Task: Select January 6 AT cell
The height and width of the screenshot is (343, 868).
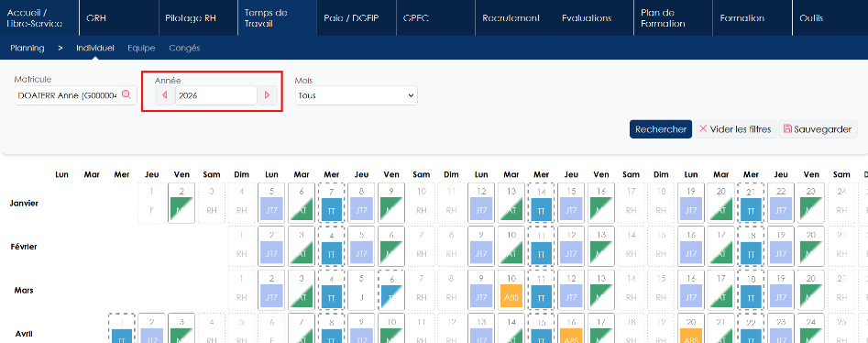Action: pos(302,203)
